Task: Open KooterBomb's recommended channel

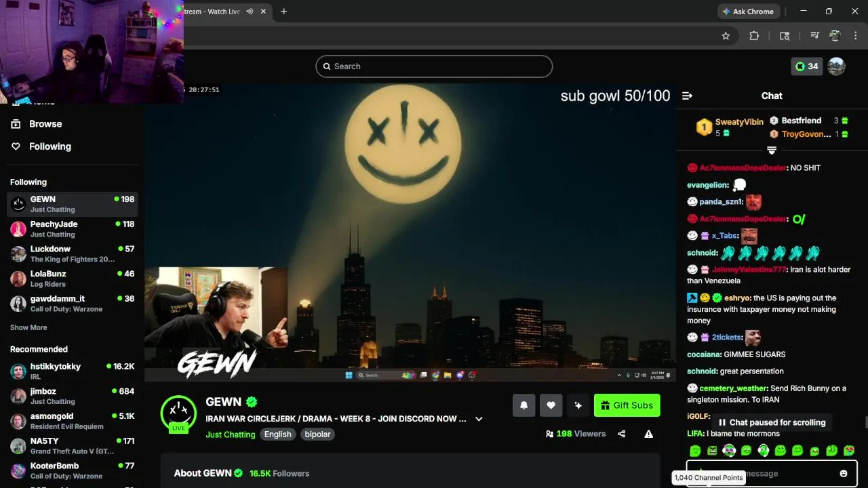Action: click(72, 470)
